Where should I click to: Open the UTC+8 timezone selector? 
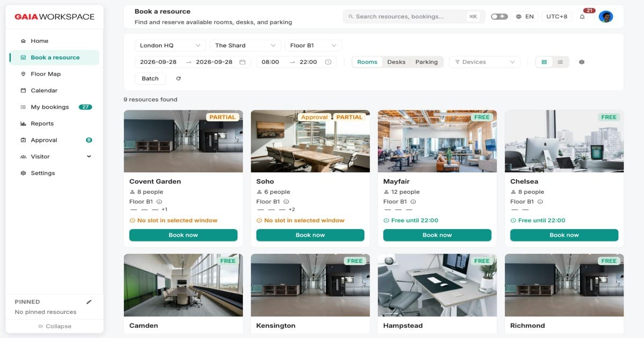click(x=557, y=17)
